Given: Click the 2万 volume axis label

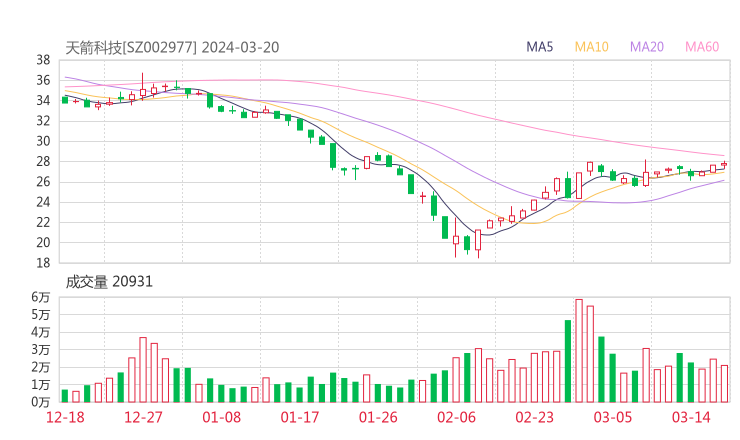Looking at the screenshot, I should [41, 367].
